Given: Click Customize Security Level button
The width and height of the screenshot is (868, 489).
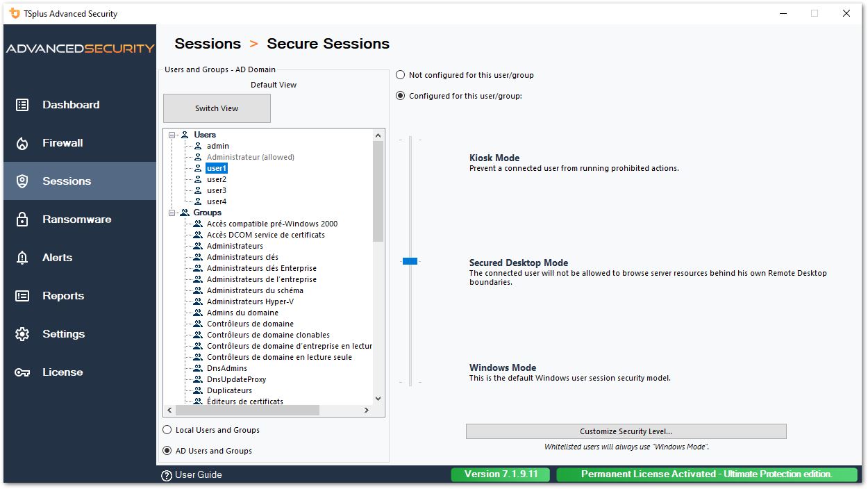Looking at the screenshot, I should 626,431.
